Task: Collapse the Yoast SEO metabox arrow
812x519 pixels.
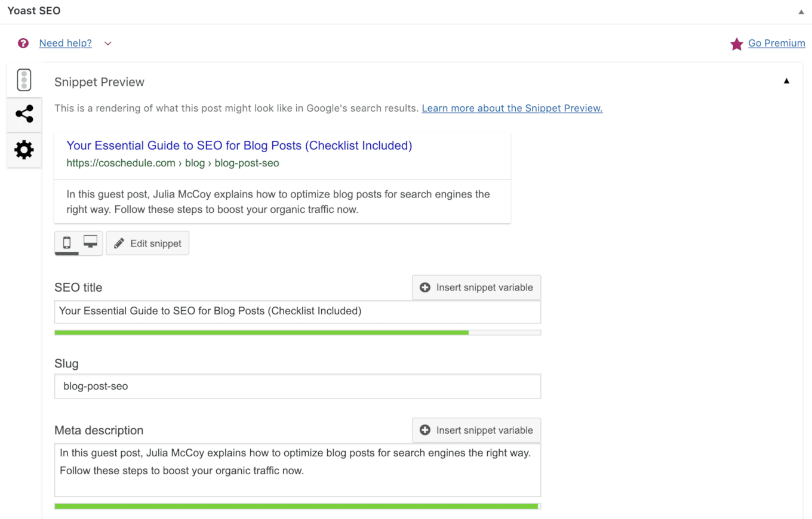Action: pos(800,11)
